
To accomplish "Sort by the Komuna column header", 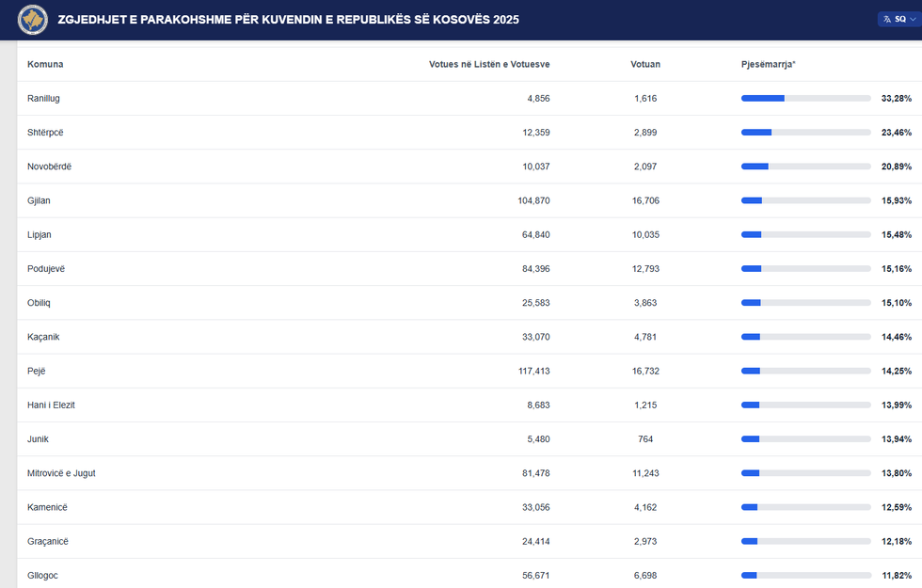I will (45, 64).
